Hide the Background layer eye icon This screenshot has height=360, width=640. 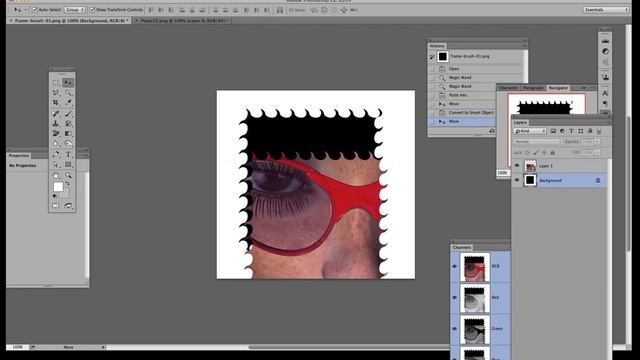point(517,180)
